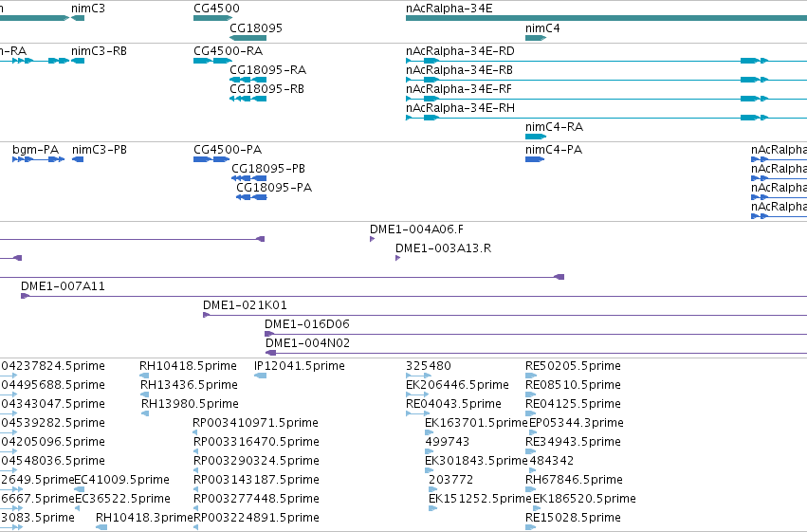Open the nimC3-PB protein label
807x532 pixels.
click(x=100, y=150)
